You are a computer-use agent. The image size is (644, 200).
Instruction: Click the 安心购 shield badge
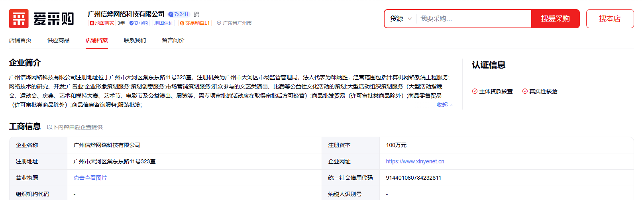pos(139,23)
